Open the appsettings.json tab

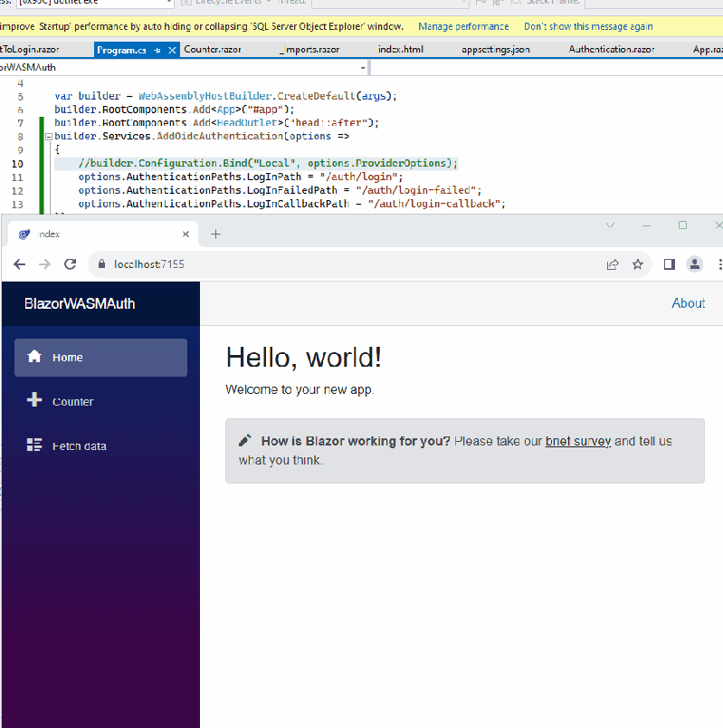click(496, 49)
